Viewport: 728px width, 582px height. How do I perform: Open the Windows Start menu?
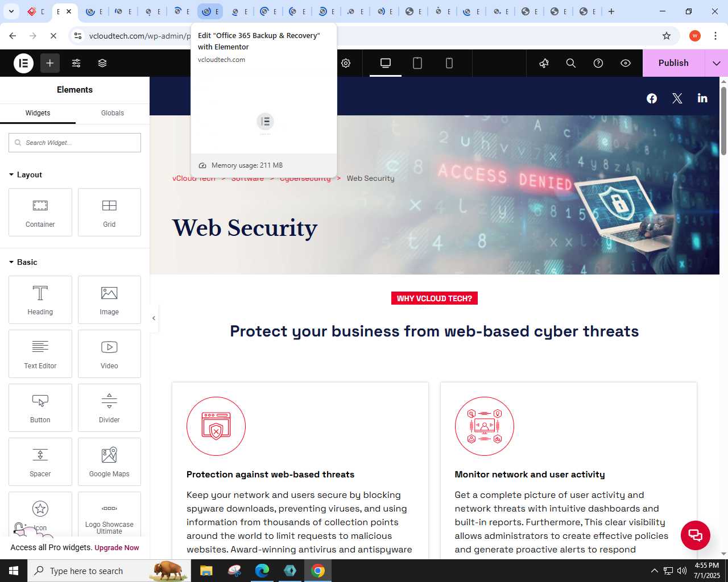point(14,571)
